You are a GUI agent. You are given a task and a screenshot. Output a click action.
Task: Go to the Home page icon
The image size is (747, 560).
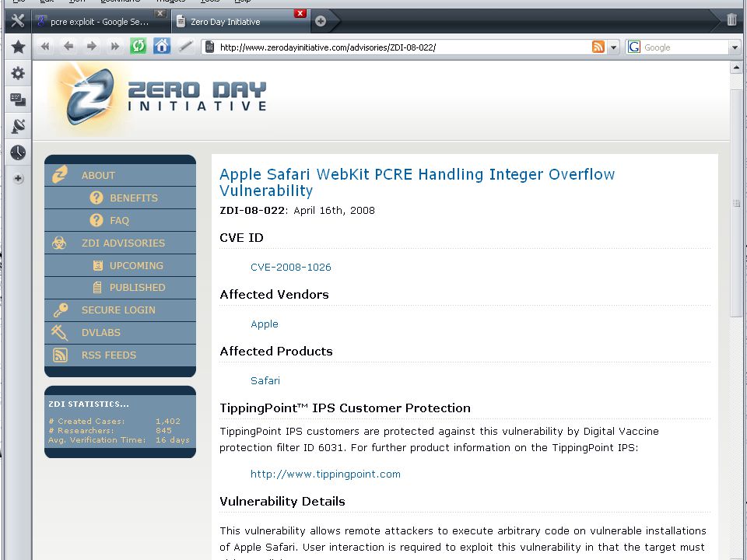[162, 46]
